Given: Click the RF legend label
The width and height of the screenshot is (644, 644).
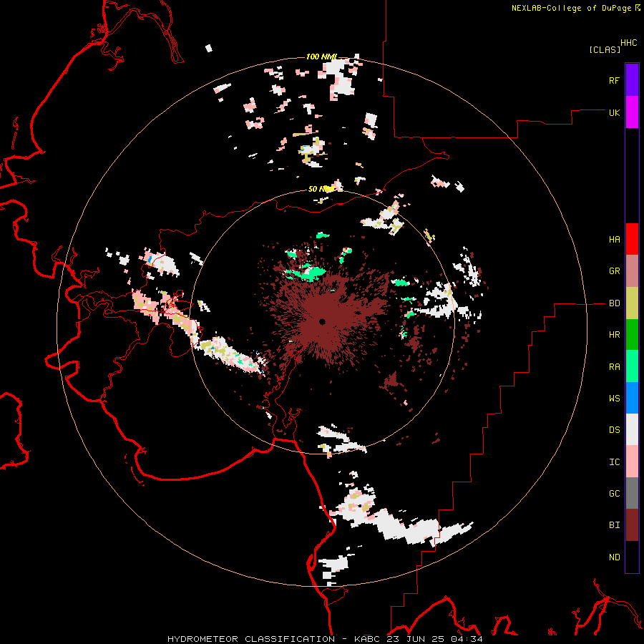Looking at the screenshot, I should pos(614,80).
